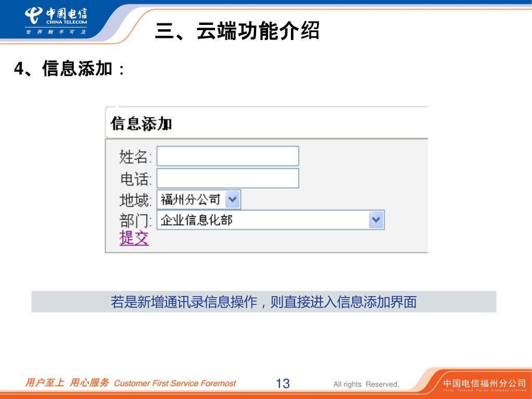Click the 姓名 name input field
This screenshot has width=532, height=399.
coord(228,156)
